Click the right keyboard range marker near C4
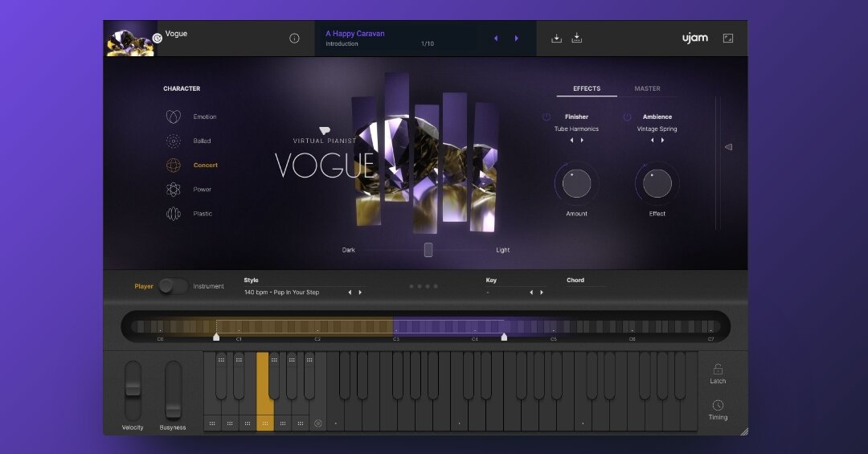This screenshot has height=454, width=868. click(x=504, y=337)
